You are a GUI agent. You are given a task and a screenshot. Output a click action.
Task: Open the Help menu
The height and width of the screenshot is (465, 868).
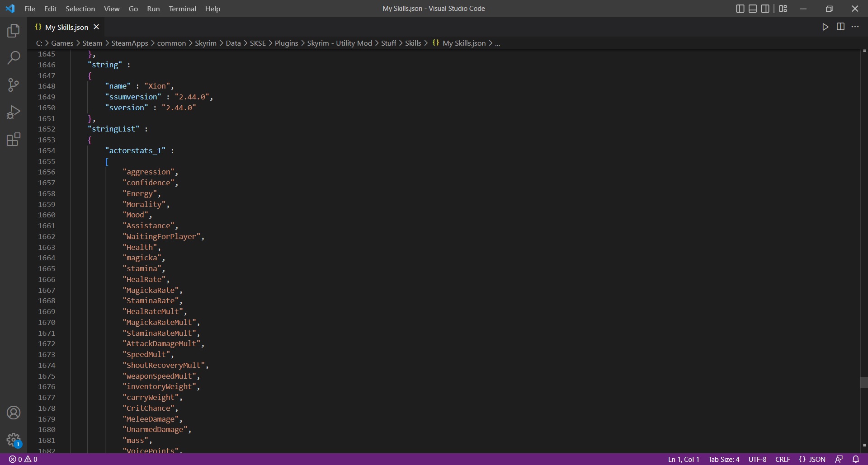212,9
